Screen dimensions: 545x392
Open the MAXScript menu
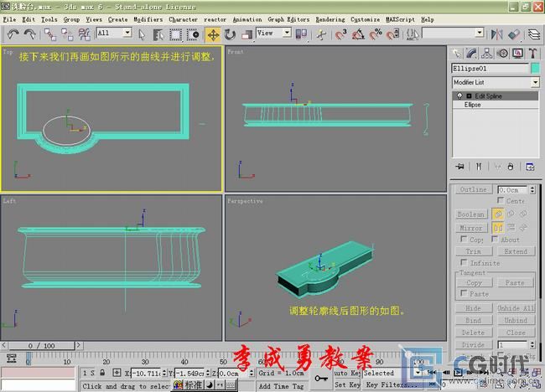tap(400, 19)
